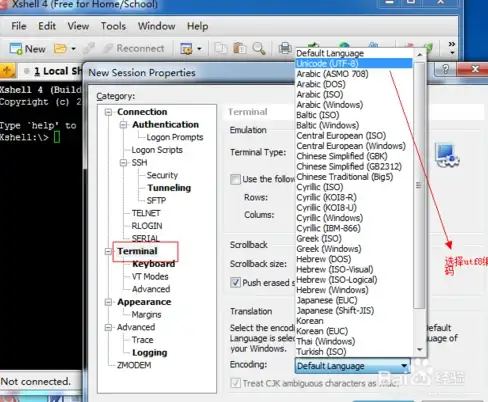
Task: Collapse the Terminal tree node
Action: point(108,251)
